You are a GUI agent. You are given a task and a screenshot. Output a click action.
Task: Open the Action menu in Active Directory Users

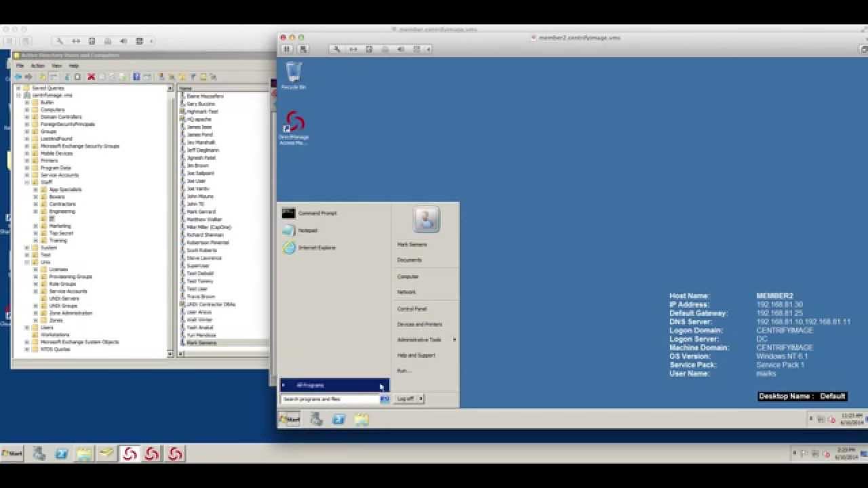coord(37,66)
